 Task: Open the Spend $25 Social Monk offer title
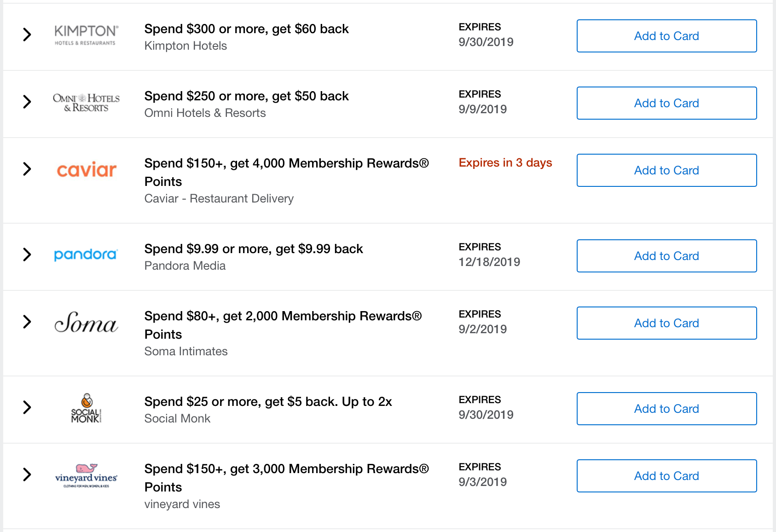click(x=268, y=402)
